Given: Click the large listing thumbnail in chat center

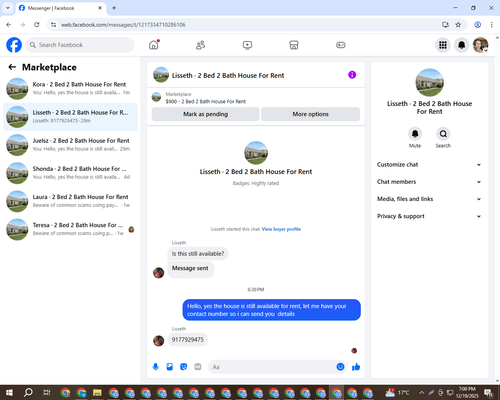Looking at the screenshot, I should tap(256, 153).
